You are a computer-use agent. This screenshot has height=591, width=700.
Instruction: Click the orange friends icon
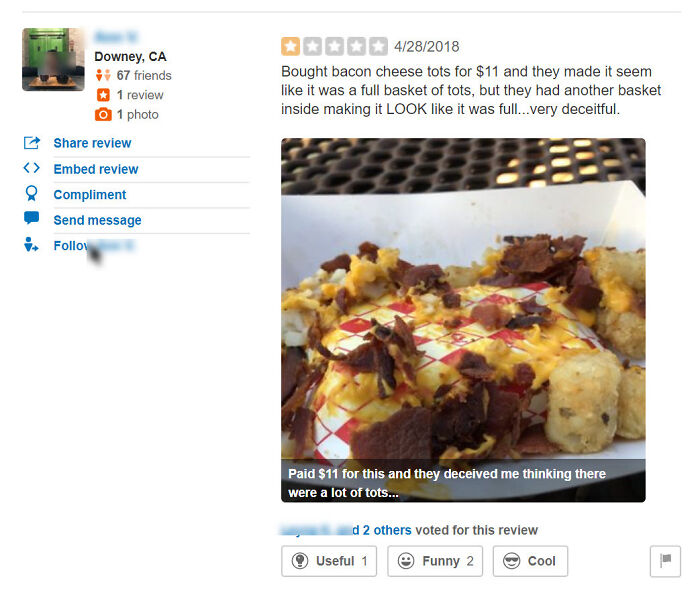(103, 75)
